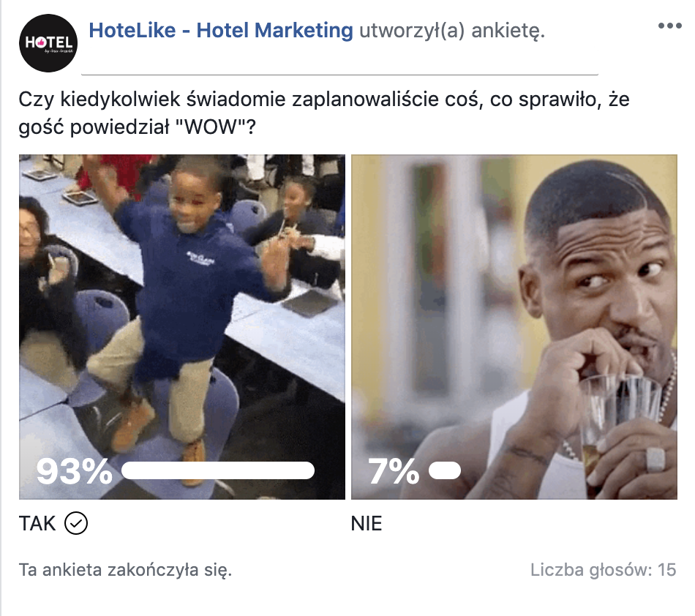Open HoteLike - Hotel Marketing page link
The height and width of the screenshot is (616, 695).
[x=221, y=31]
